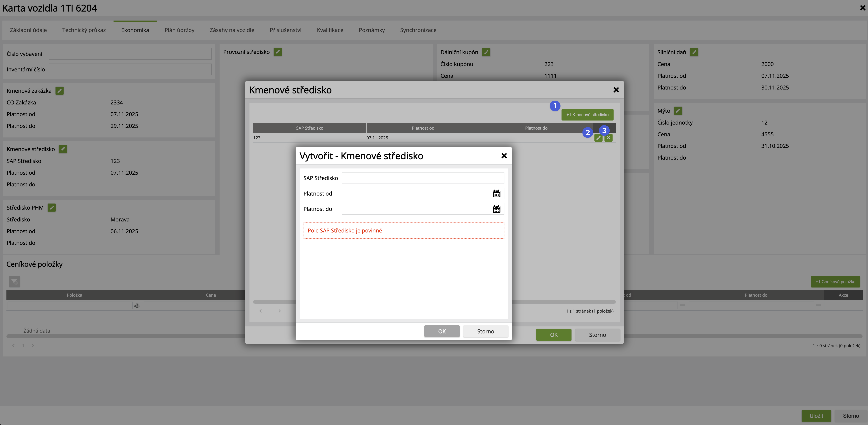The image size is (868, 425).
Task: Open the Technický průkaz tab
Action: click(84, 30)
